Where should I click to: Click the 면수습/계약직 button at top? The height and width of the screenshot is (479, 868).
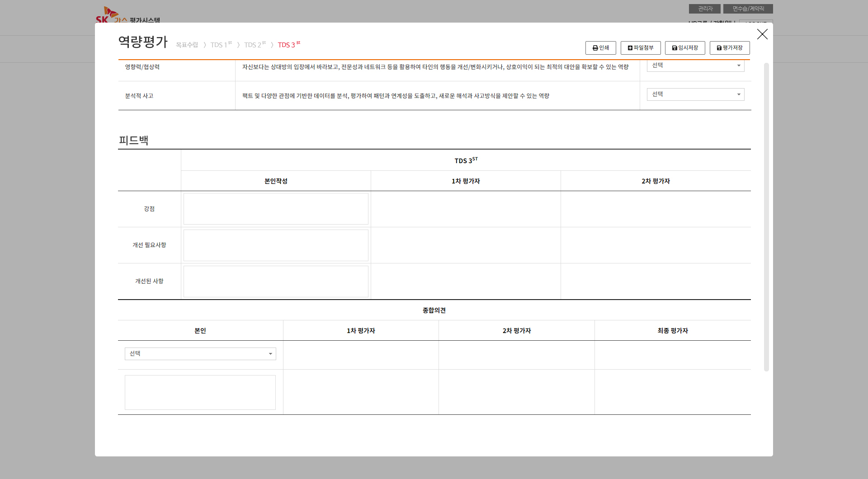[x=748, y=9]
